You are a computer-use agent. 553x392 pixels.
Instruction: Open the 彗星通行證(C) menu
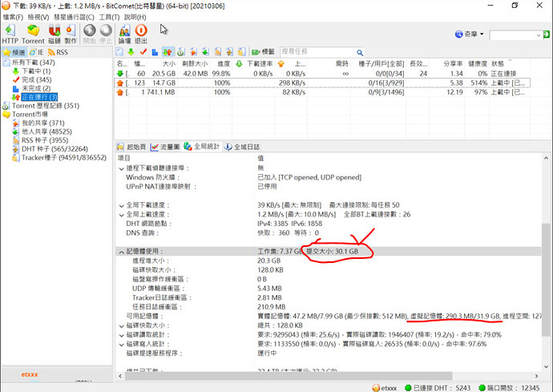click(x=74, y=17)
